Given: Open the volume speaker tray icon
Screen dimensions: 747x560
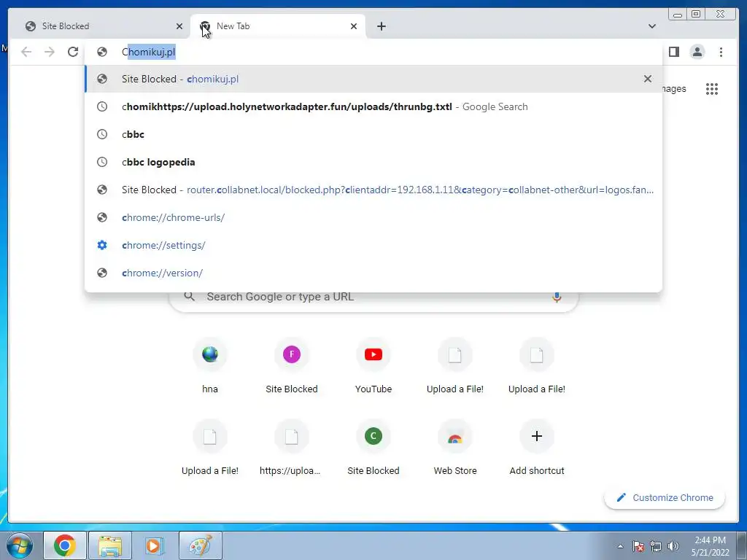Looking at the screenshot, I should (673, 546).
